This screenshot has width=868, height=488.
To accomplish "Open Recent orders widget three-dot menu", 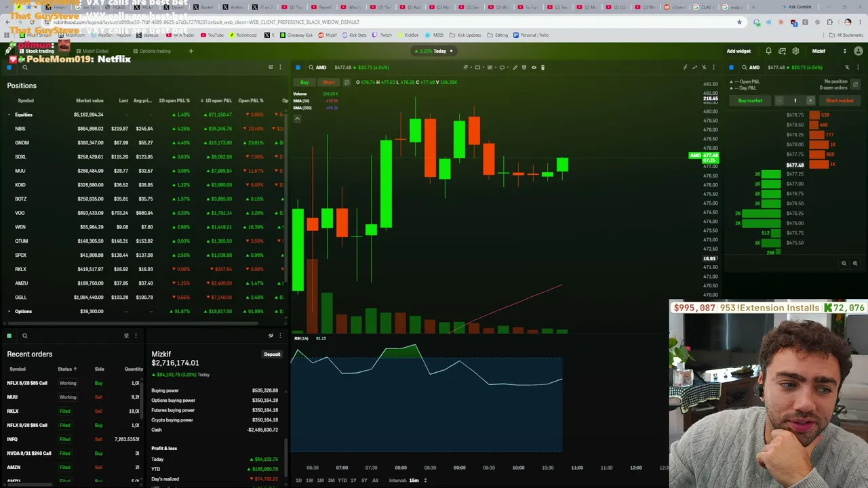I will (136, 335).
